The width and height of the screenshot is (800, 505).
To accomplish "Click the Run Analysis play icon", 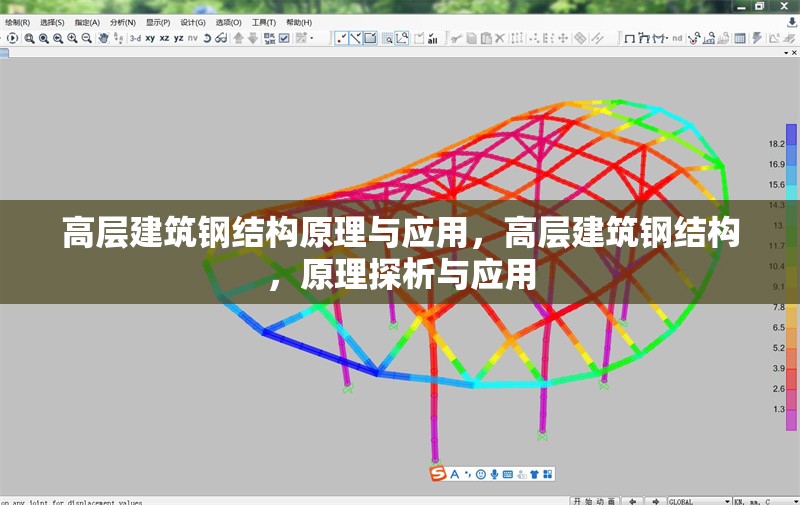I will coord(12,38).
